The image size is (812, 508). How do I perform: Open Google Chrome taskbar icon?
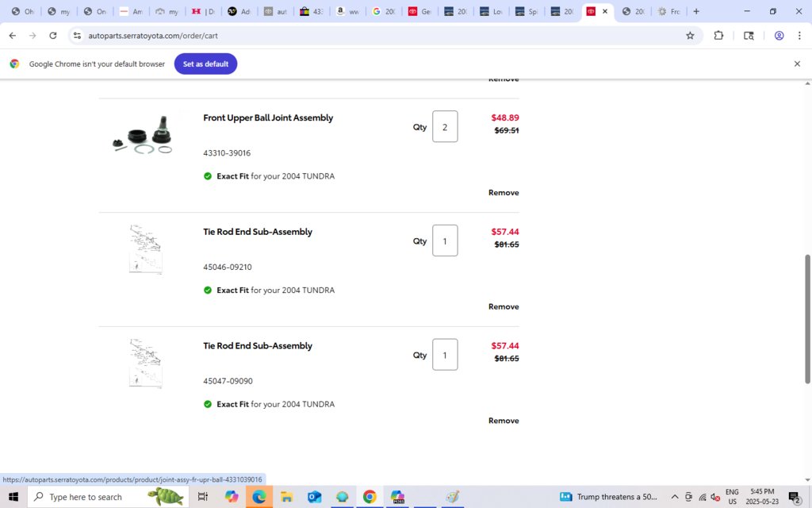[x=370, y=497]
